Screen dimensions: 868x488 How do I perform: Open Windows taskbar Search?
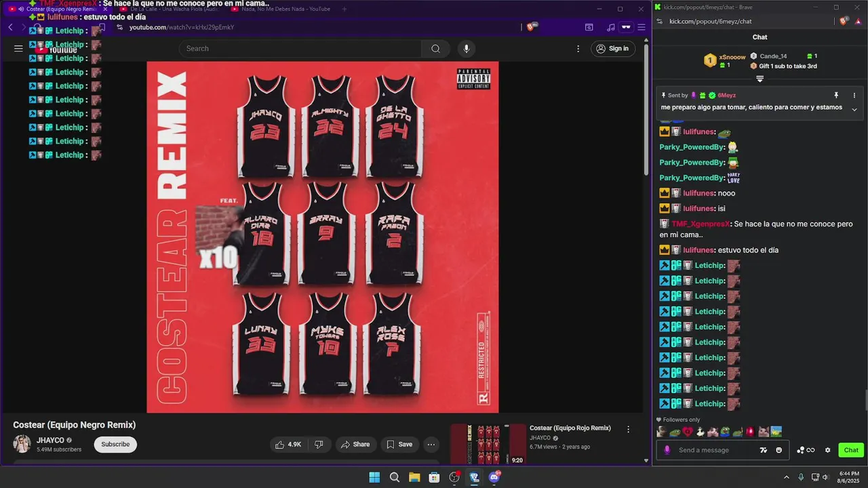click(395, 477)
